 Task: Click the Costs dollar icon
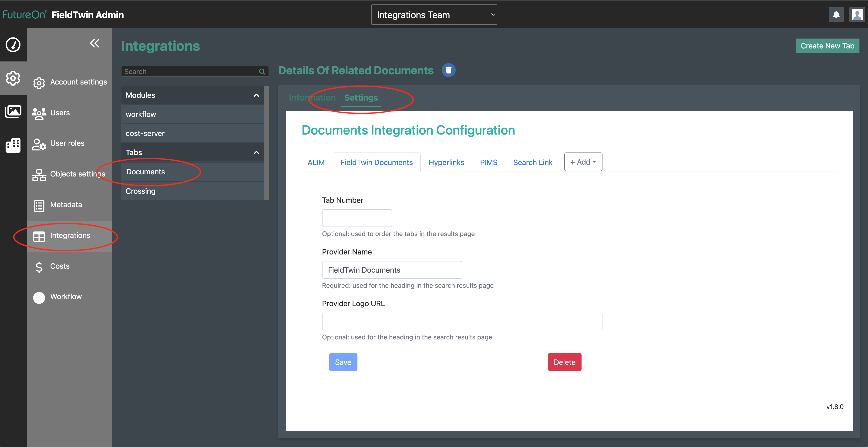[x=39, y=267]
